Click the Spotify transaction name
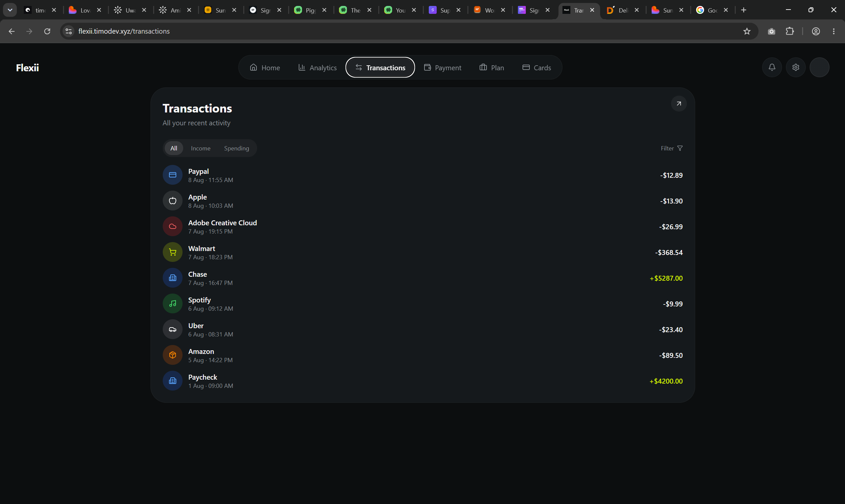The image size is (845, 504). (199, 300)
